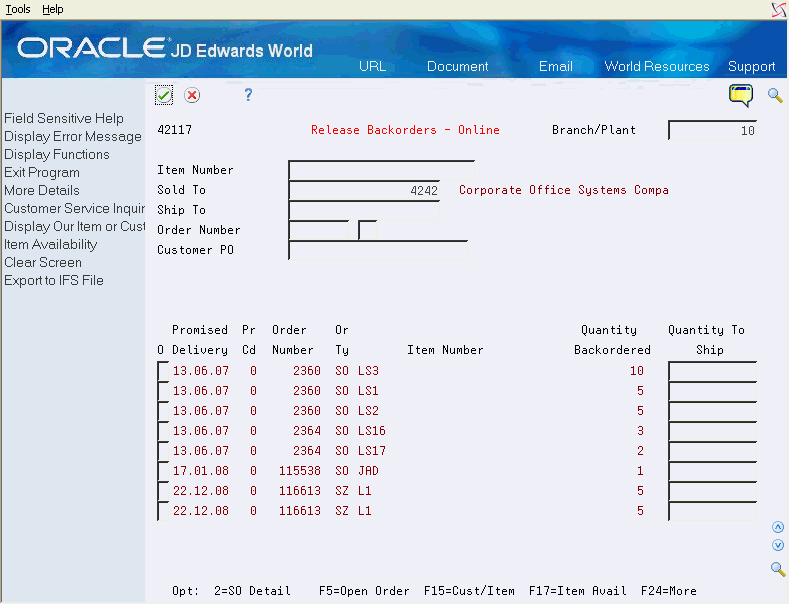Click the 2=SO Detail option text
This screenshot has height=604, width=789.
pyautogui.click(x=252, y=591)
